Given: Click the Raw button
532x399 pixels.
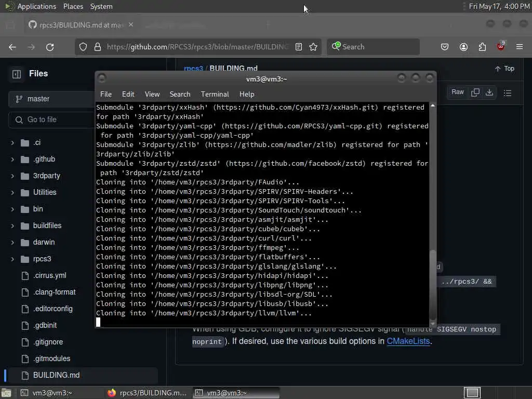Looking at the screenshot, I should coord(457,92).
